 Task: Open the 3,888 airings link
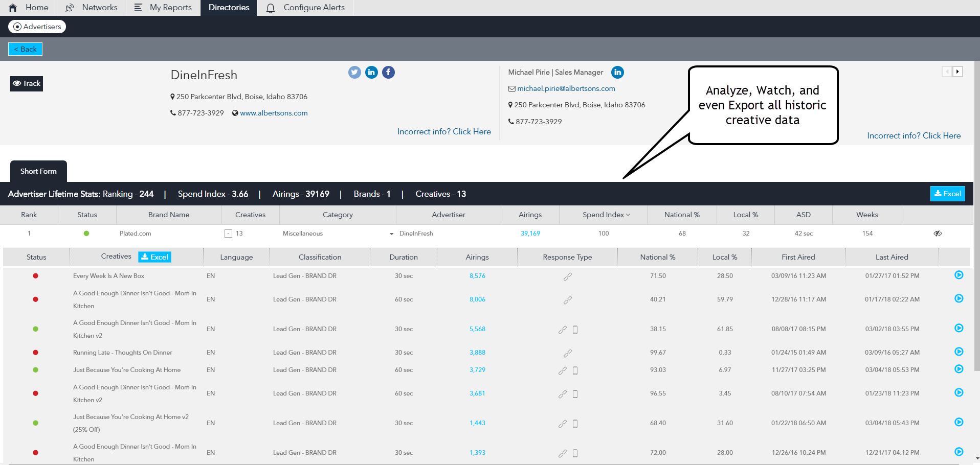click(477, 353)
